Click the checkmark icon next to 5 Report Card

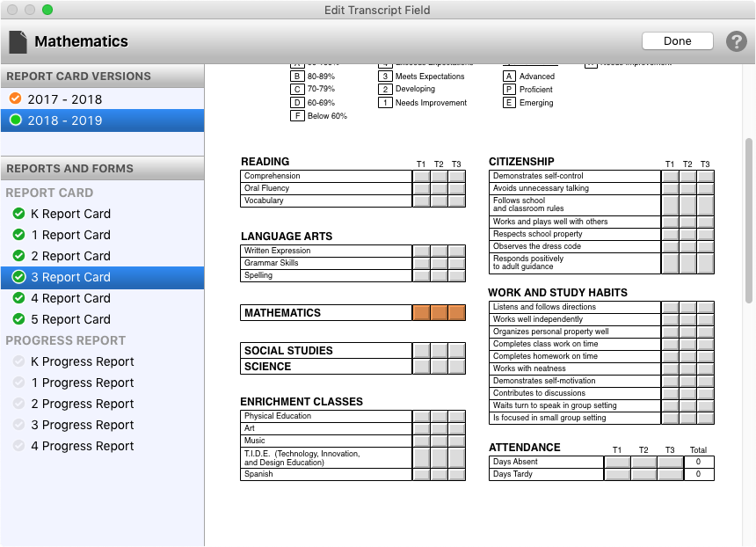pos(18,319)
